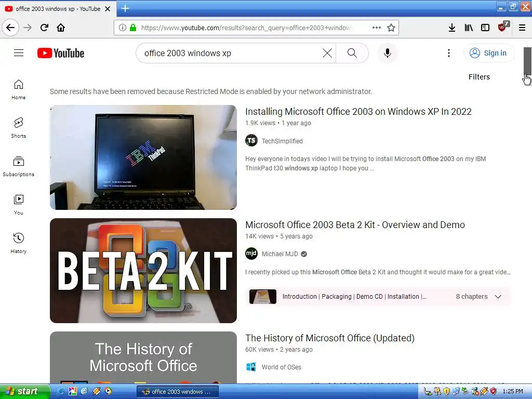
Task: Go back to the previous page
Action: [x=10, y=28]
